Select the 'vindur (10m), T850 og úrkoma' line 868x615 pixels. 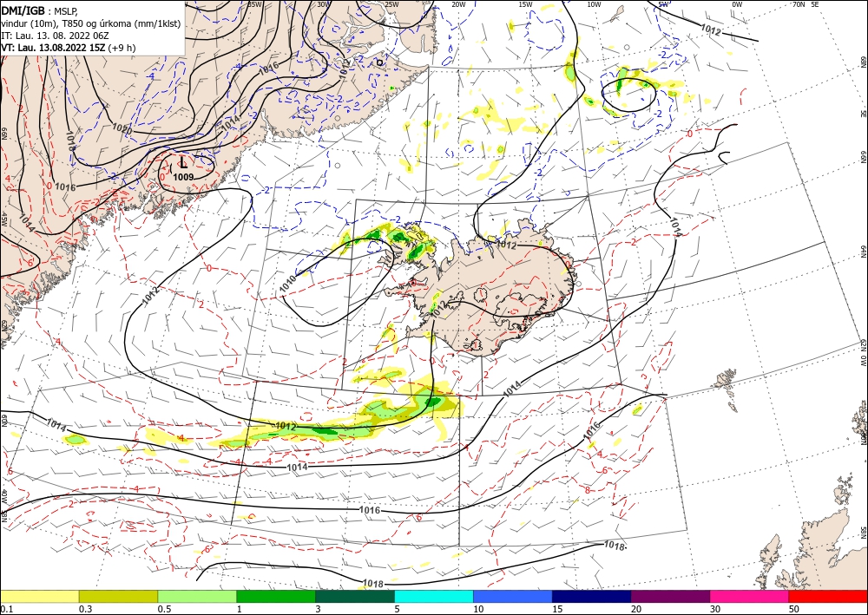click(x=91, y=23)
